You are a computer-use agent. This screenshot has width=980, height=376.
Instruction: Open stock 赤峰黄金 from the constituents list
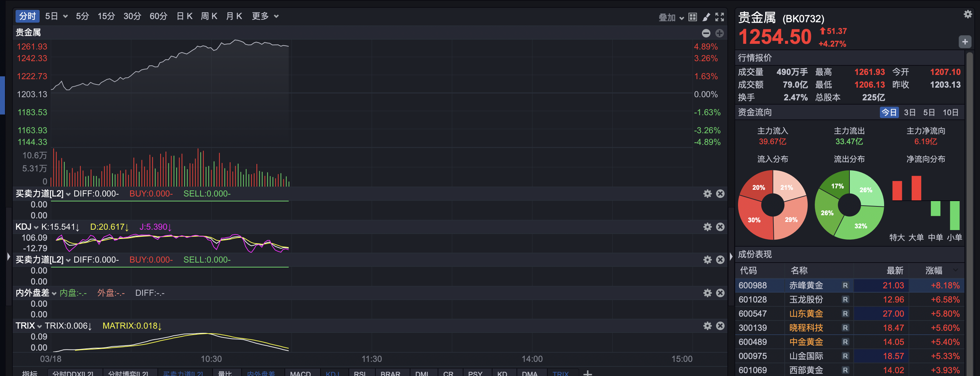point(806,286)
